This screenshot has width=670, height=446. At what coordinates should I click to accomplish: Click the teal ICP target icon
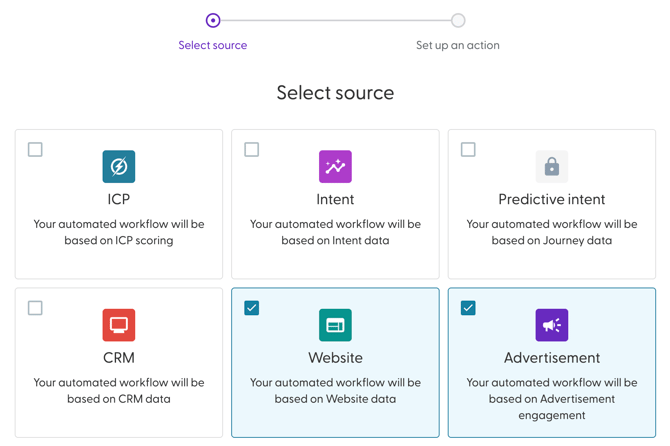pyautogui.click(x=119, y=166)
